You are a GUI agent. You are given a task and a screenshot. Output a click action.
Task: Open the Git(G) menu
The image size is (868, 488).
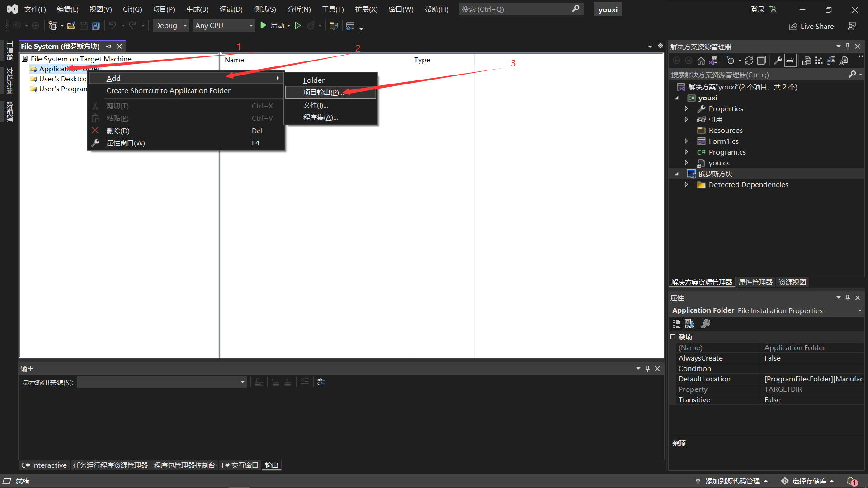coord(132,9)
